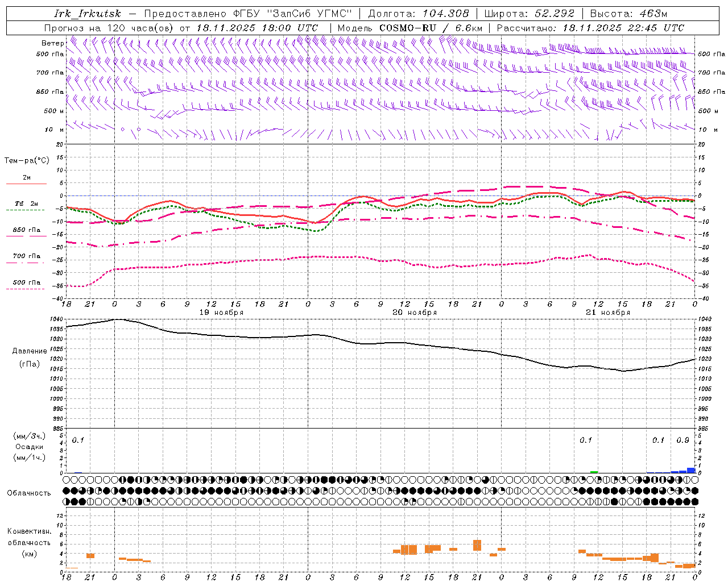Click the '0.9' precipitation amount value

[x=682, y=440]
